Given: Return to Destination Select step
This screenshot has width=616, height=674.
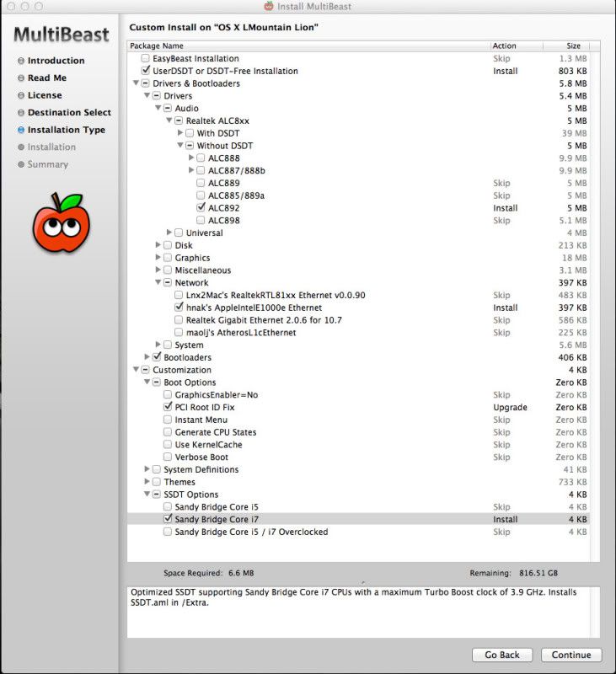Looking at the screenshot, I should coord(69,112).
